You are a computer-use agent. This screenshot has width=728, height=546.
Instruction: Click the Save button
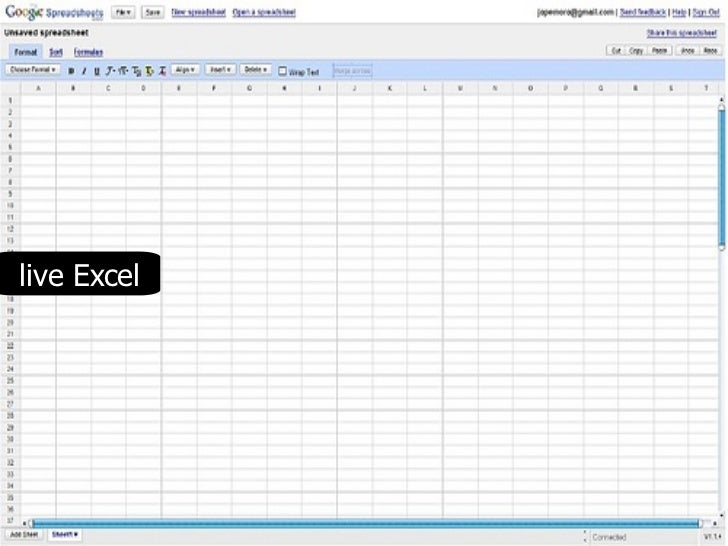(x=153, y=12)
